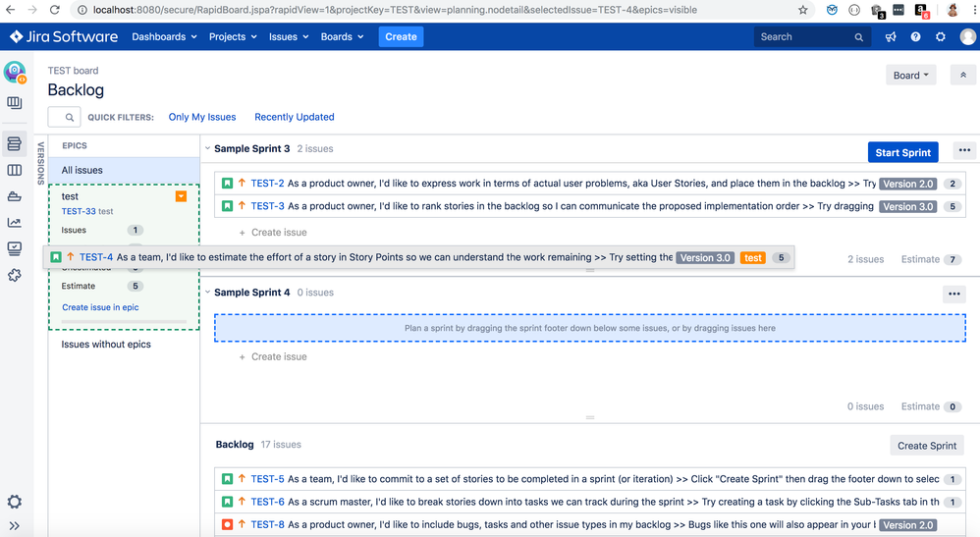The image size is (980, 537).
Task: Click sprint divider handle below Sprint 4
Action: pyautogui.click(x=590, y=417)
